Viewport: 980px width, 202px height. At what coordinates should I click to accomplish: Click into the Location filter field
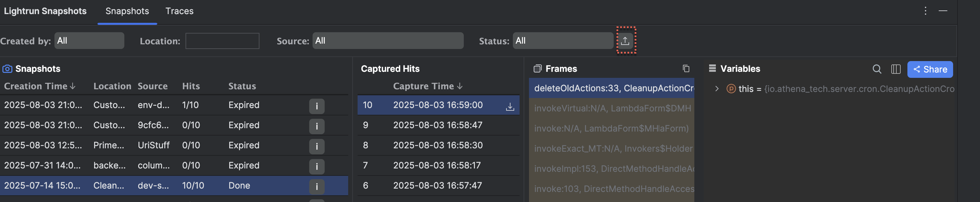point(222,41)
